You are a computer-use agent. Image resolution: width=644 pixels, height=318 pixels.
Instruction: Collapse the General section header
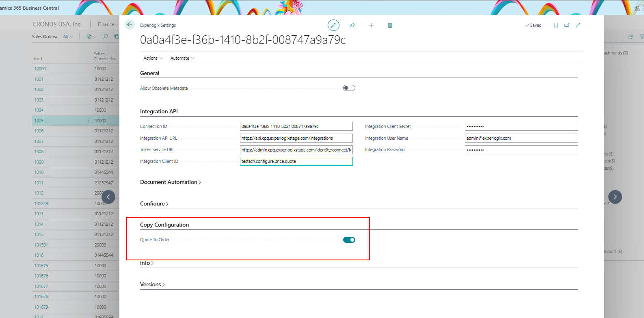150,73
